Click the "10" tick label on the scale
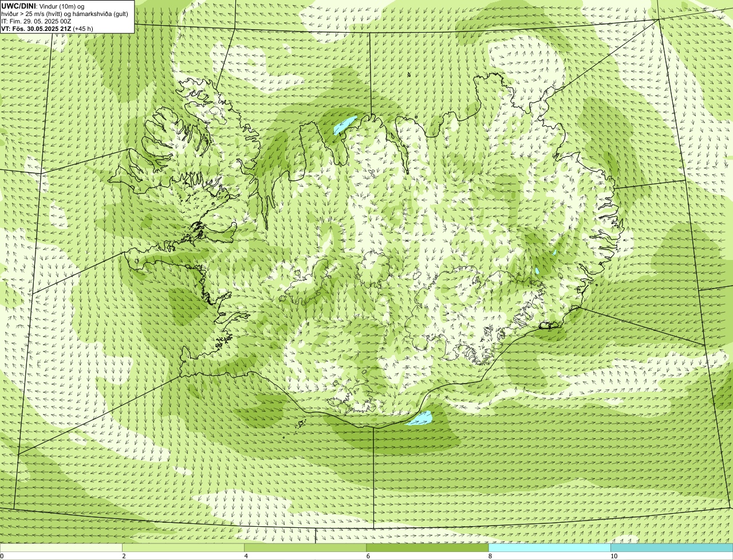Viewport: 733px width, 560px height. tap(613, 556)
